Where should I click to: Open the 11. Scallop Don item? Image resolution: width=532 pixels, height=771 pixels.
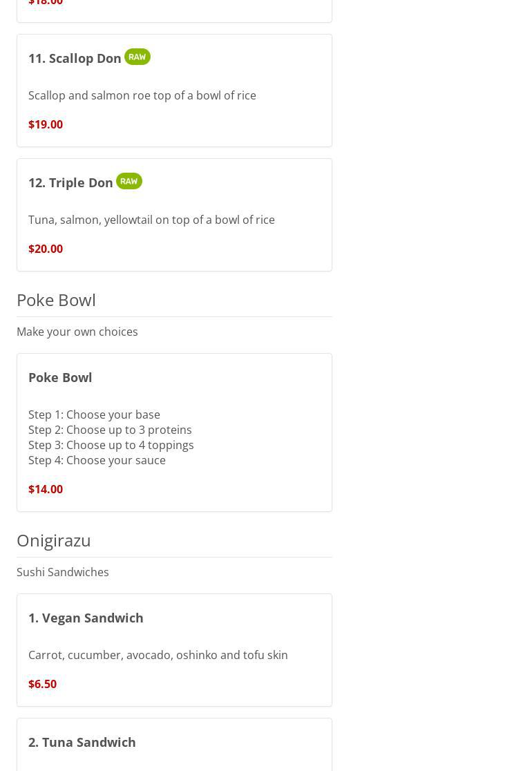tap(75, 59)
